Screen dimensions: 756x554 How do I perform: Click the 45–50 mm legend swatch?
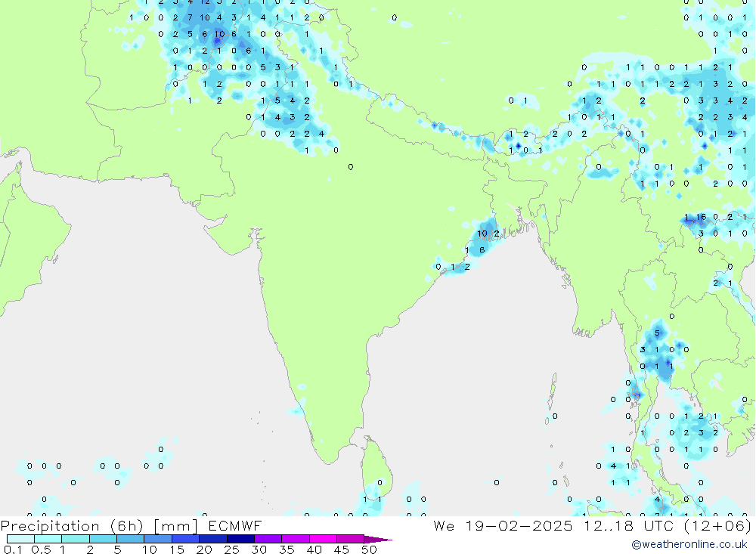point(351,539)
